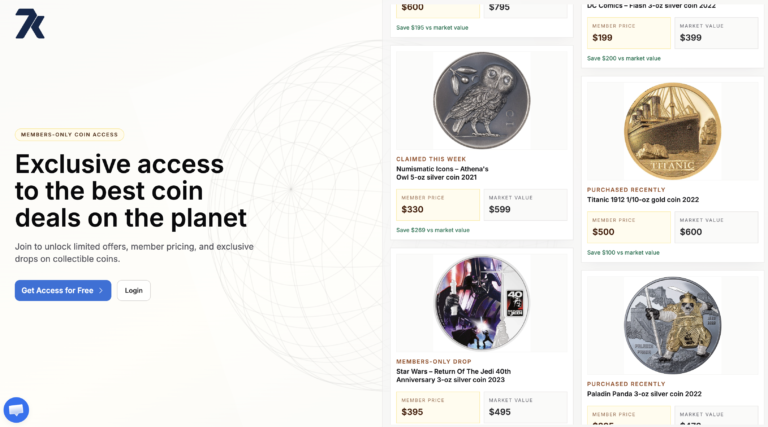This screenshot has width=768, height=427.
Task: Click Numismatic Icons Athena's Owl coin title
Action: click(442, 174)
